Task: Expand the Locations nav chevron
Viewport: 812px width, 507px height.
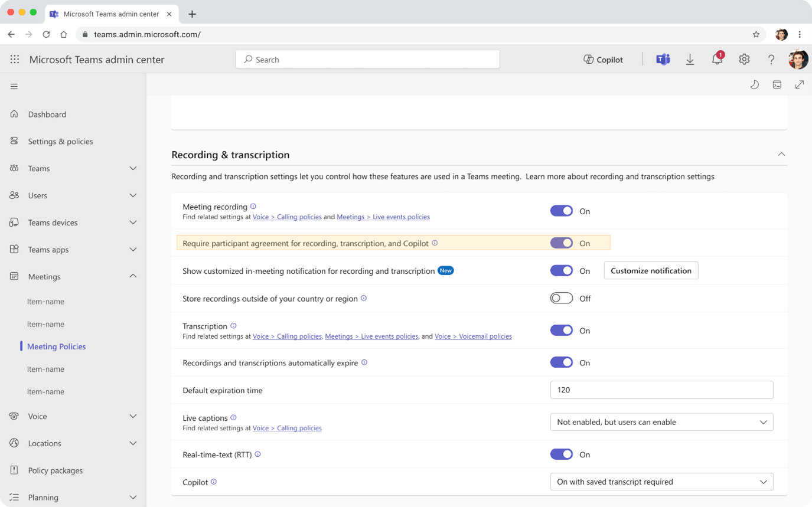Action: pos(133,443)
